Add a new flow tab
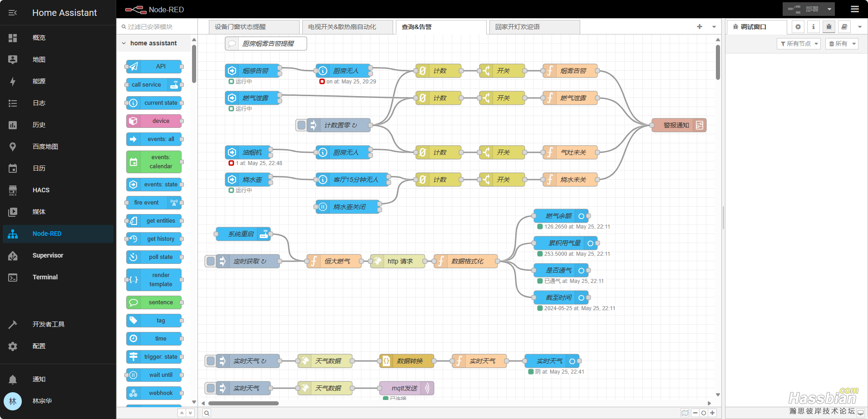 [700, 27]
